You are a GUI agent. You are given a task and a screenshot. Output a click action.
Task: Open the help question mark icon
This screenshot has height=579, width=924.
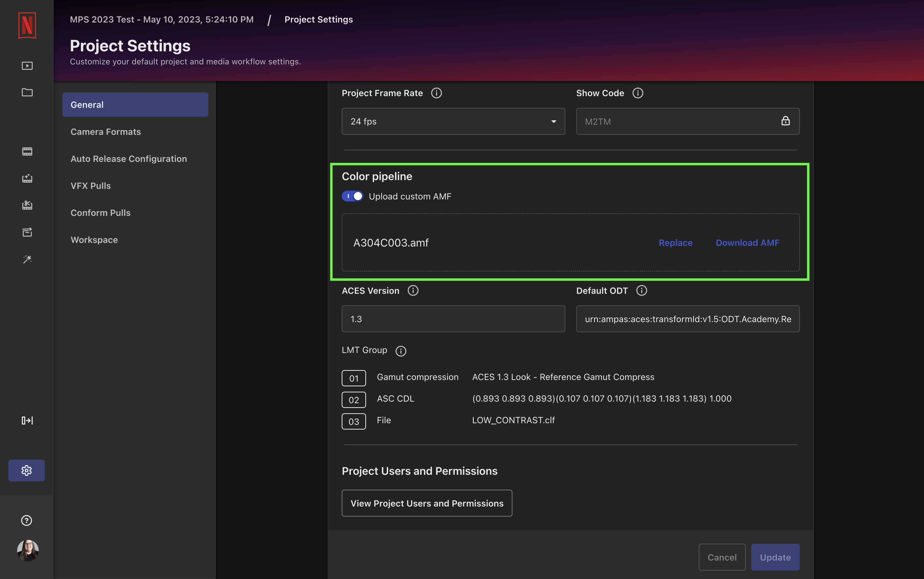point(26,520)
